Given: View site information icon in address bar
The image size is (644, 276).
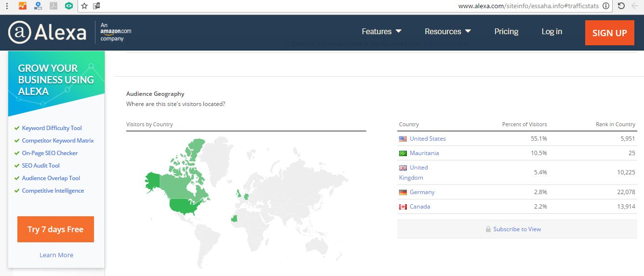Looking at the screenshot, I should pos(606,6).
